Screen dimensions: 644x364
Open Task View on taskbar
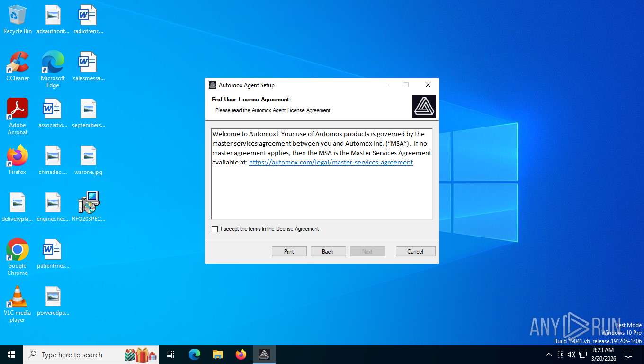point(170,355)
